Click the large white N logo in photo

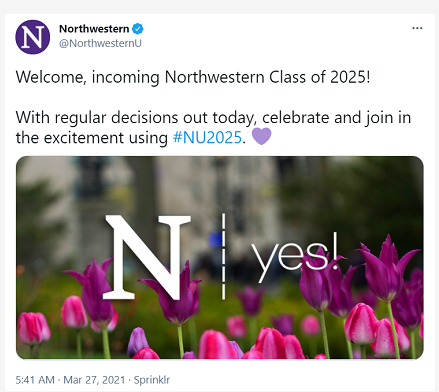[147, 257]
